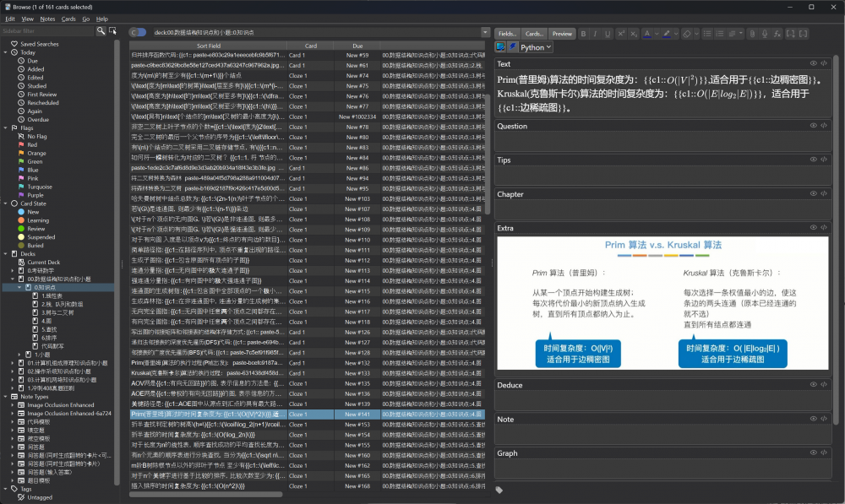Open the search history dropdown arrow
Image resolution: width=845 pixels, height=504 pixels.
485,32
